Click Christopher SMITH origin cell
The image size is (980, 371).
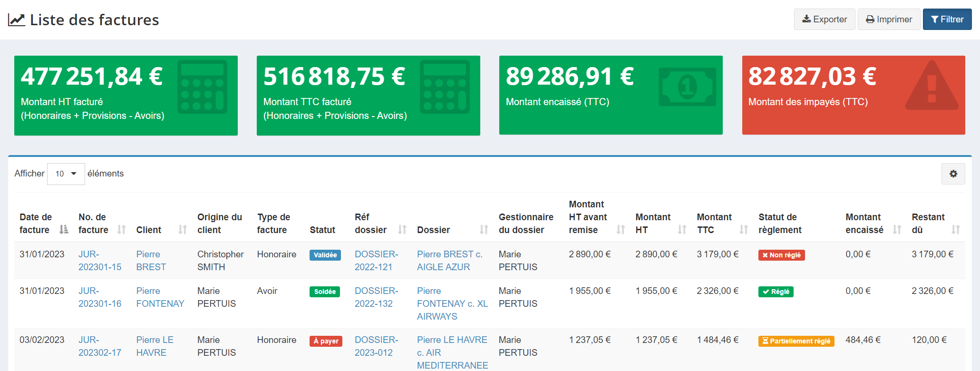coord(221,261)
